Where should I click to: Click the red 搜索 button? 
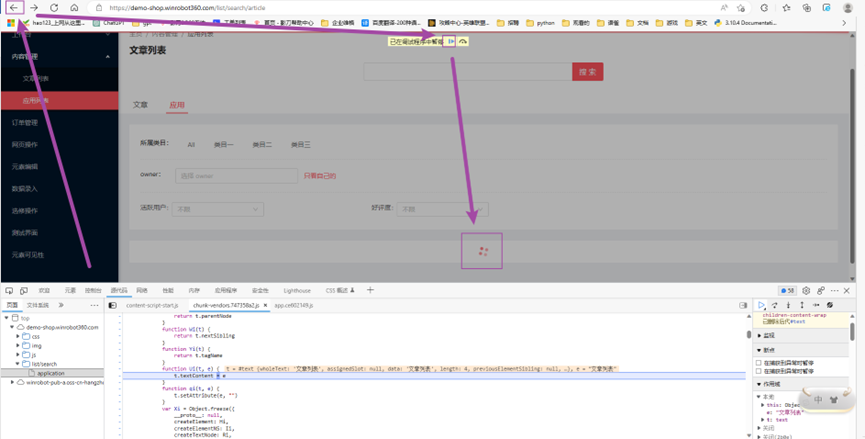tap(588, 72)
